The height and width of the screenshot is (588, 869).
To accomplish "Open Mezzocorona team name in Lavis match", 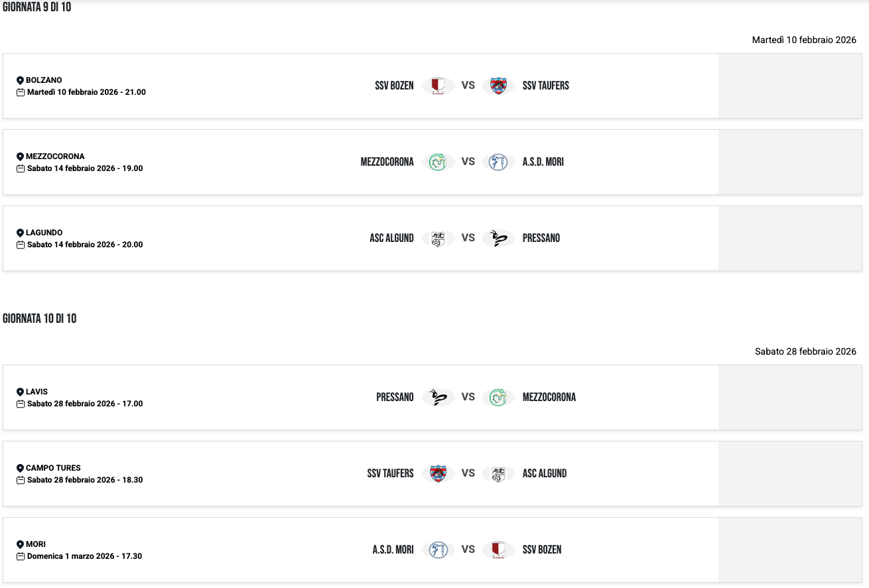I will [x=549, y=397].
